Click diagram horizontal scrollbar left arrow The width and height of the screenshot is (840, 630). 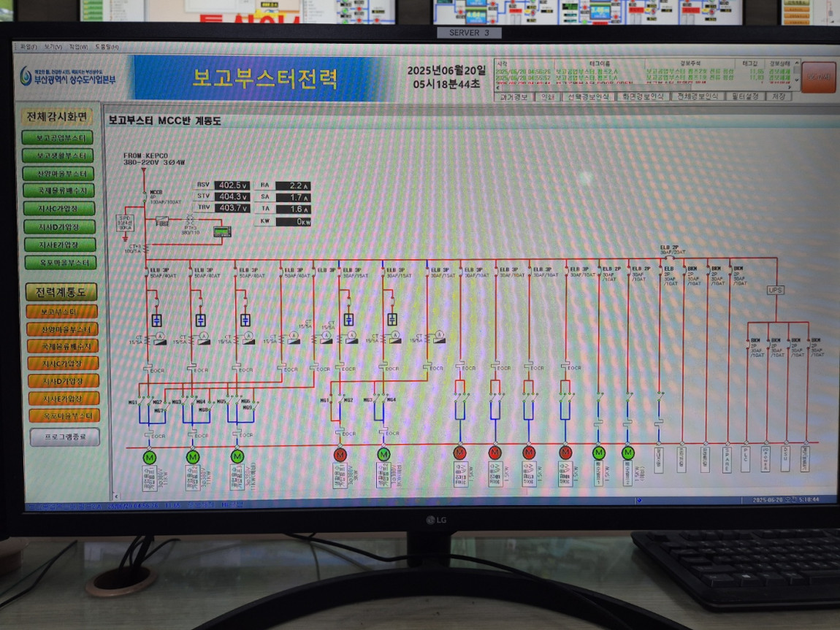[x=116, y=496]
